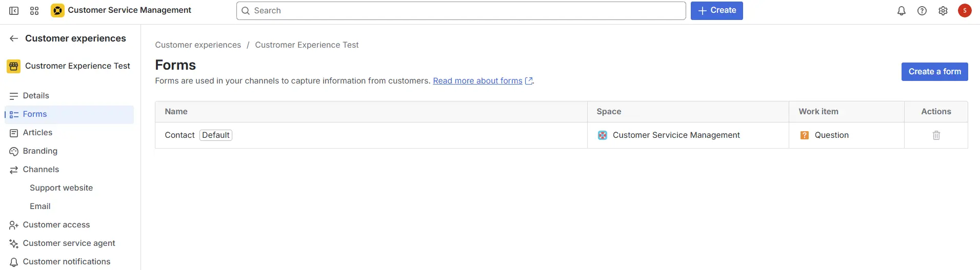Click the Create a form button

click(x=934, y=72)
